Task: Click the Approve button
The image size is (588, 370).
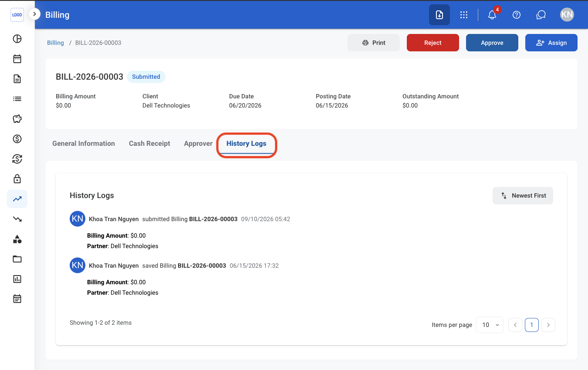Action: (x=492, y=43)
